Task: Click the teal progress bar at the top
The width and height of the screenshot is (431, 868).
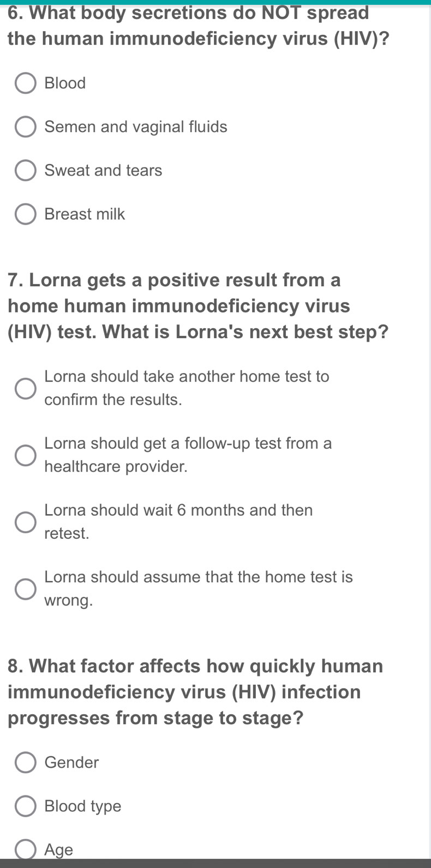Action: [215, 2]
